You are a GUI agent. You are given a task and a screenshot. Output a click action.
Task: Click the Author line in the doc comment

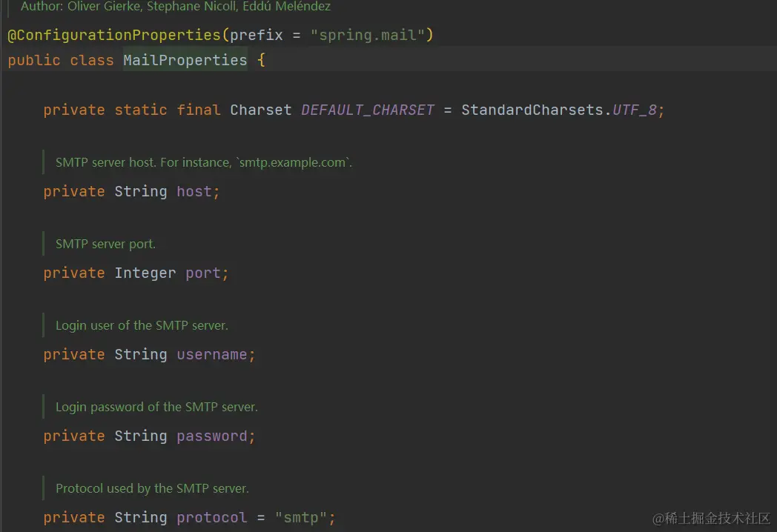pyautogui.click(x=176, y=7)
